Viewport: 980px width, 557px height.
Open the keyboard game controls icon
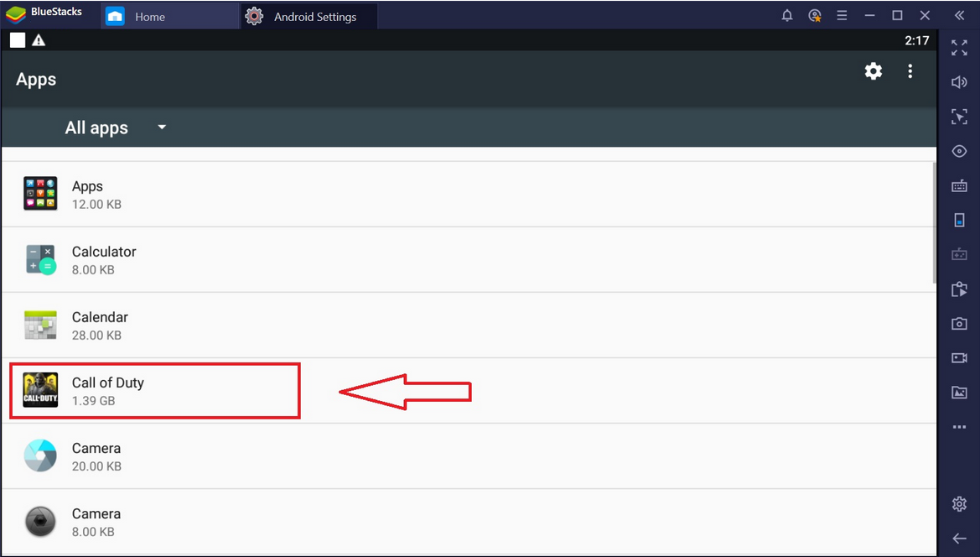(959, 185)
